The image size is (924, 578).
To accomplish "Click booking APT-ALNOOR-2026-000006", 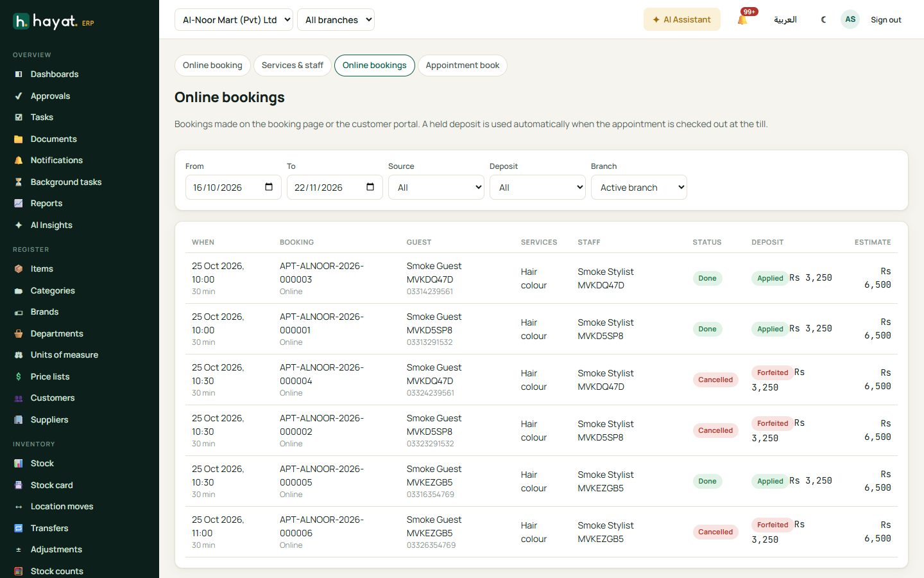I will click(321, 526).
